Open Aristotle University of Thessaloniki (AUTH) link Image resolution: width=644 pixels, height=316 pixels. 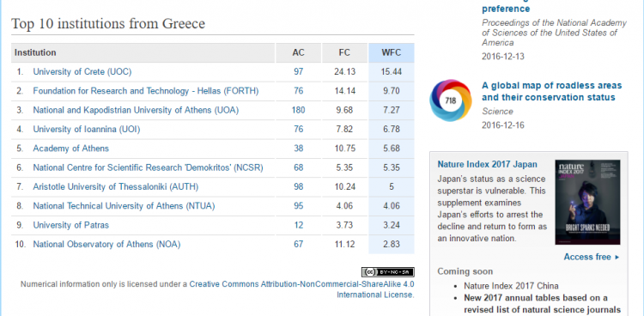pos(115,186)
